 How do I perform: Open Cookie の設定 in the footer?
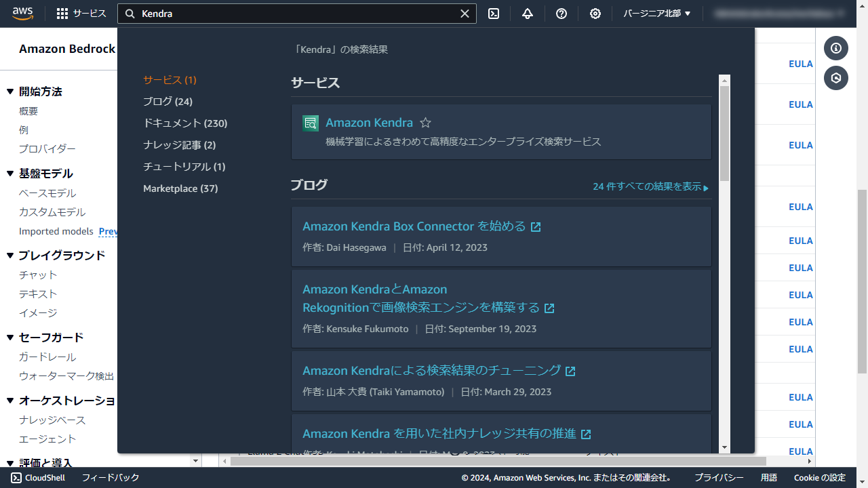[820, 478]
